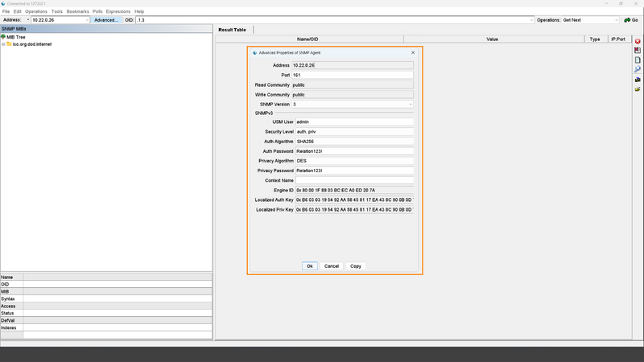
Task: Open the Bookmarks menu
Action: click(77, 11)
